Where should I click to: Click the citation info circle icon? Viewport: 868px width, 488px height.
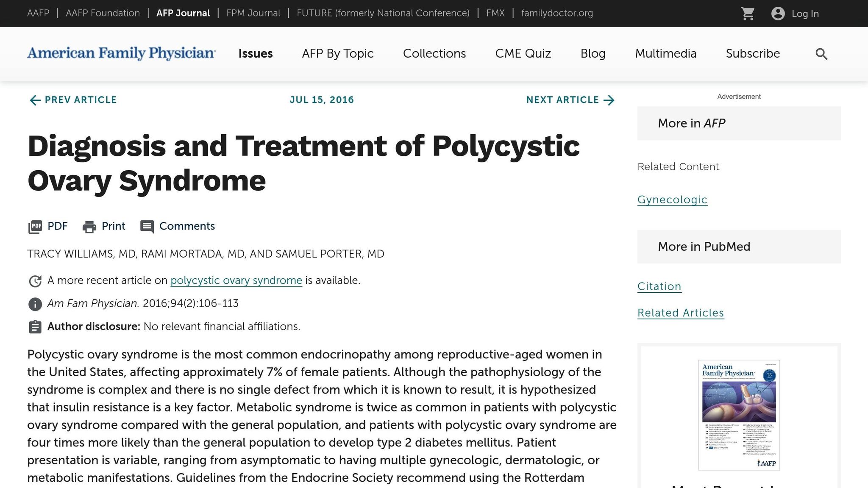(35, 304)
